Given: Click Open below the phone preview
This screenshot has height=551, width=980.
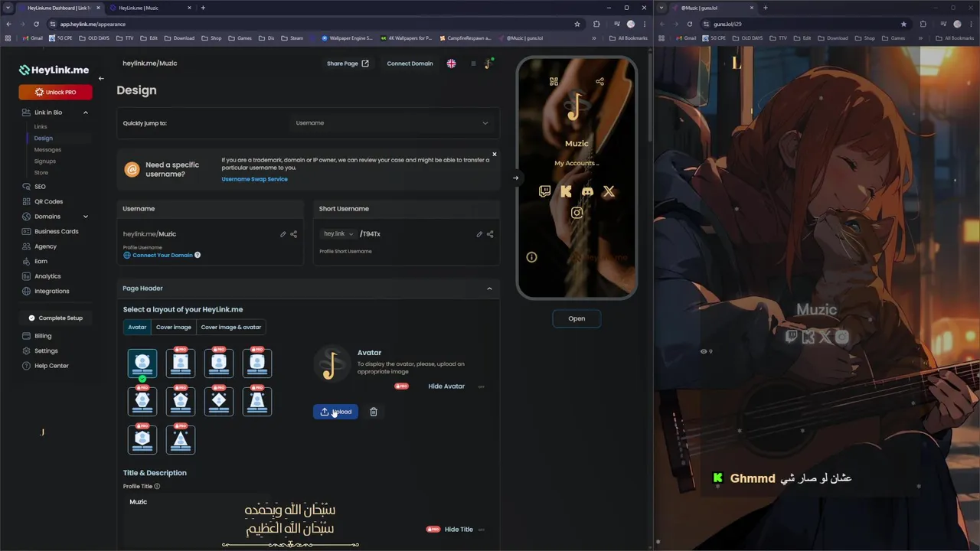Looking at the screenshot, I should tap(577, 318).
